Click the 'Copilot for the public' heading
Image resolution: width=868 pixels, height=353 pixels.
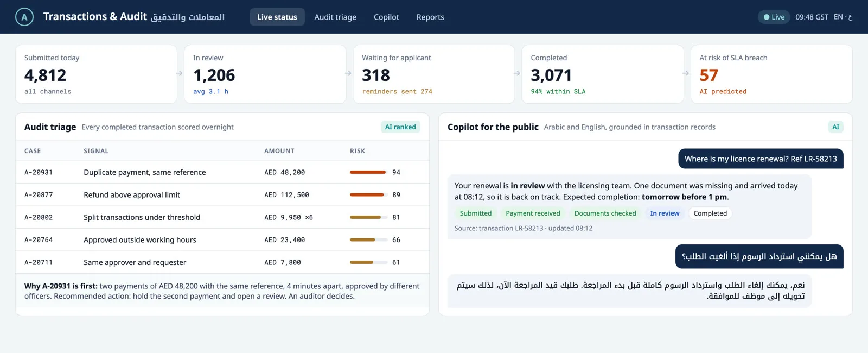pos(493,127)
